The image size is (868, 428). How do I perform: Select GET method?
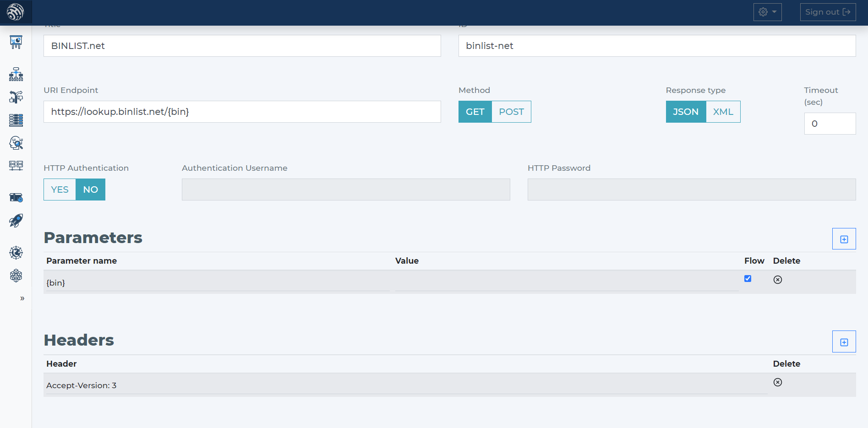(475, 112)
